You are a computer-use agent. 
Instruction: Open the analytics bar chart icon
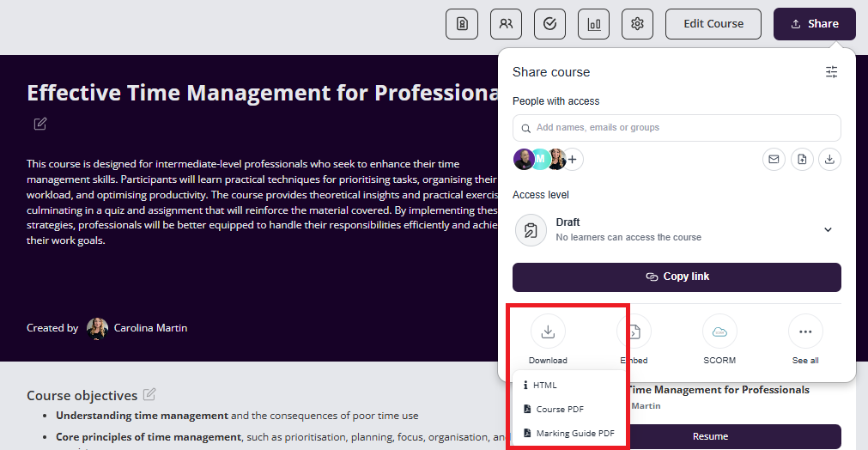point(593,24)
